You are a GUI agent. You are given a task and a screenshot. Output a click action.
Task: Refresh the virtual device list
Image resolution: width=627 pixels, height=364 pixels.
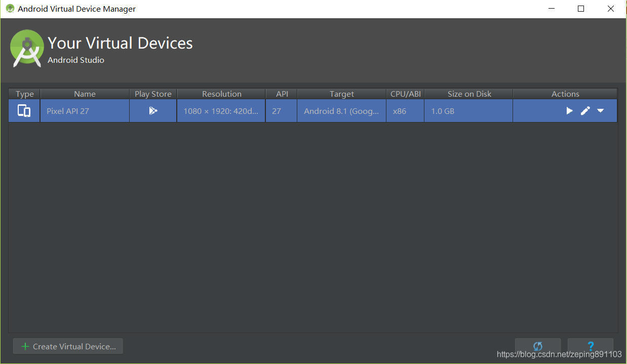pyautogui.click(x=538, y=346)
